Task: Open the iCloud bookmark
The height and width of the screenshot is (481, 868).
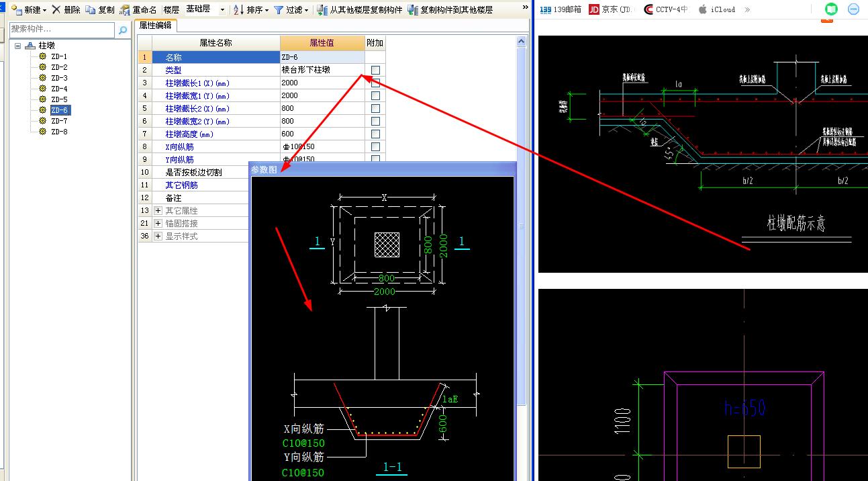Action: coord(717,9)
